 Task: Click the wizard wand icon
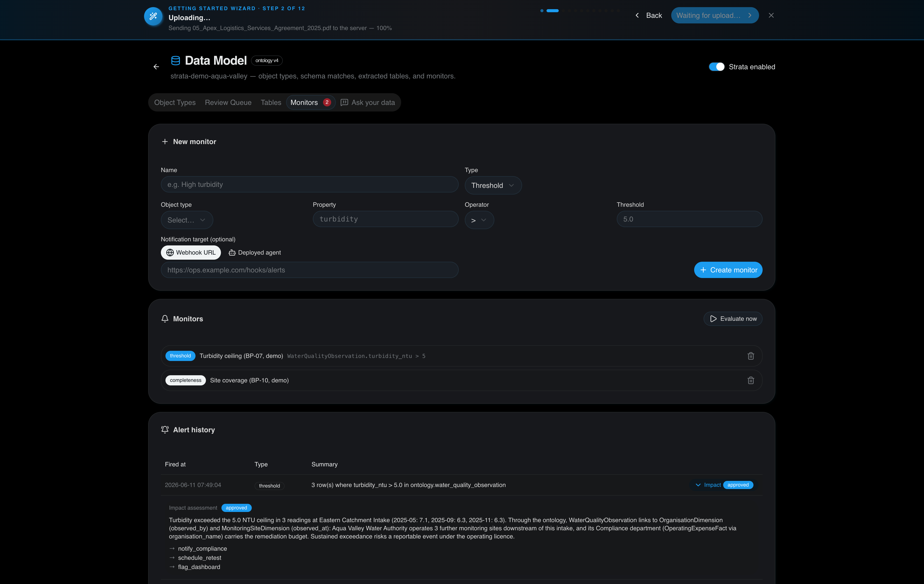pyautogui.click(x=153, y=17)
